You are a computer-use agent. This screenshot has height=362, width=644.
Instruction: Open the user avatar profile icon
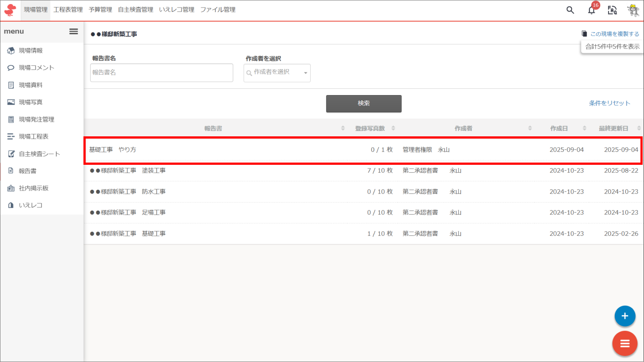coord(633,10)
